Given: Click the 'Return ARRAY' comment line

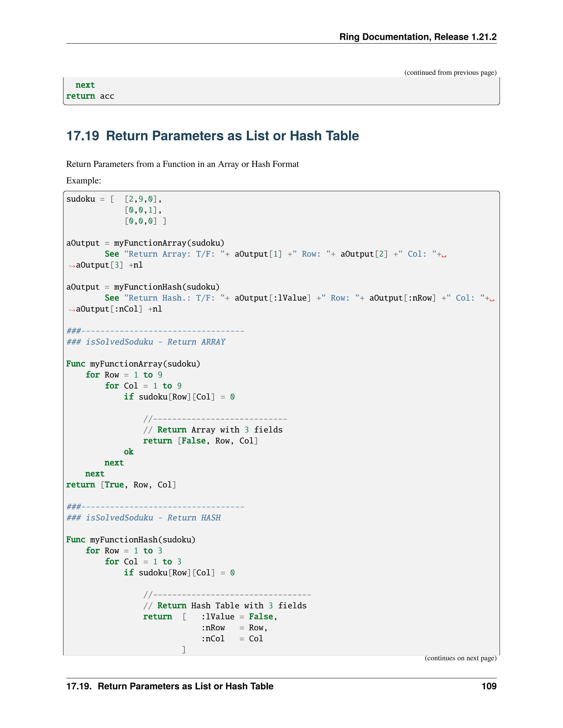Looking at the screenshot, I should click(146, 342).
